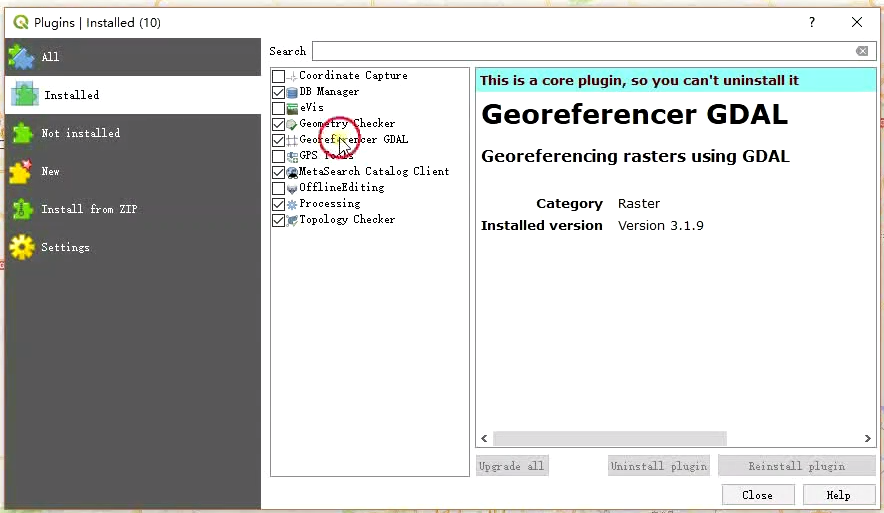Open the Settings tab

[133, 247]
